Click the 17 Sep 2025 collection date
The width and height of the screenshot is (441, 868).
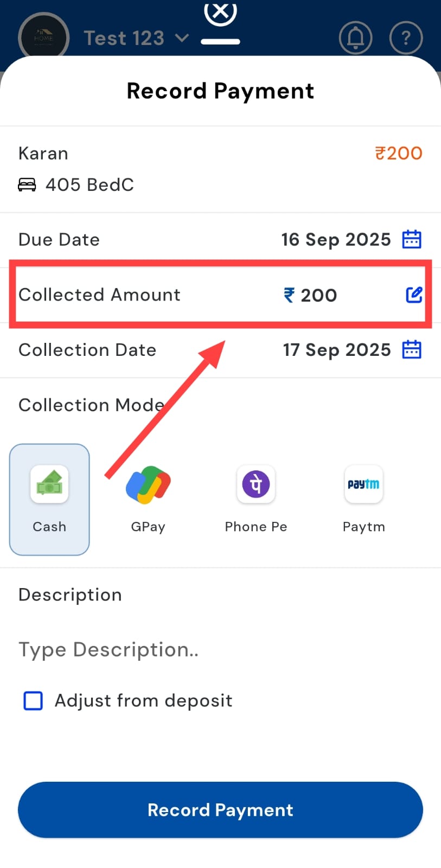pos(336,350)
